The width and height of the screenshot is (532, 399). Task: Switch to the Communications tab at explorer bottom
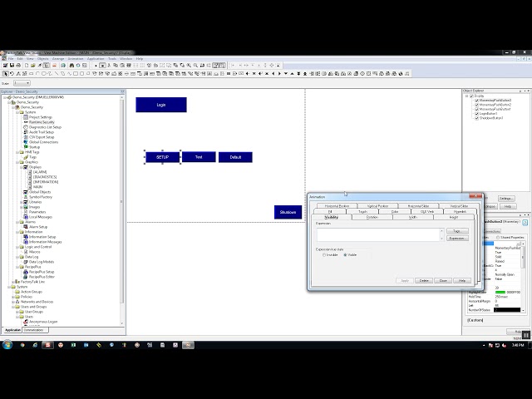34,330
